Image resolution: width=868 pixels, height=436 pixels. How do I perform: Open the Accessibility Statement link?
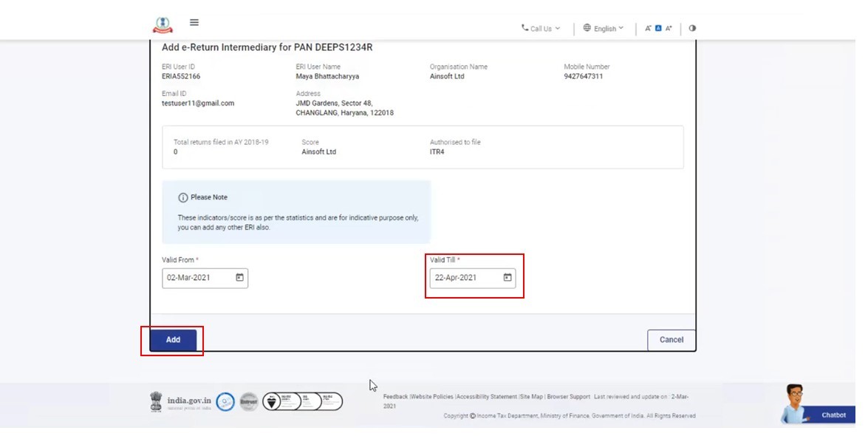487,397
